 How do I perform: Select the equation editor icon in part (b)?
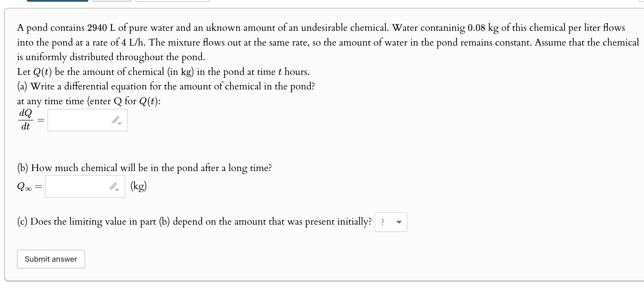point(113,186)
